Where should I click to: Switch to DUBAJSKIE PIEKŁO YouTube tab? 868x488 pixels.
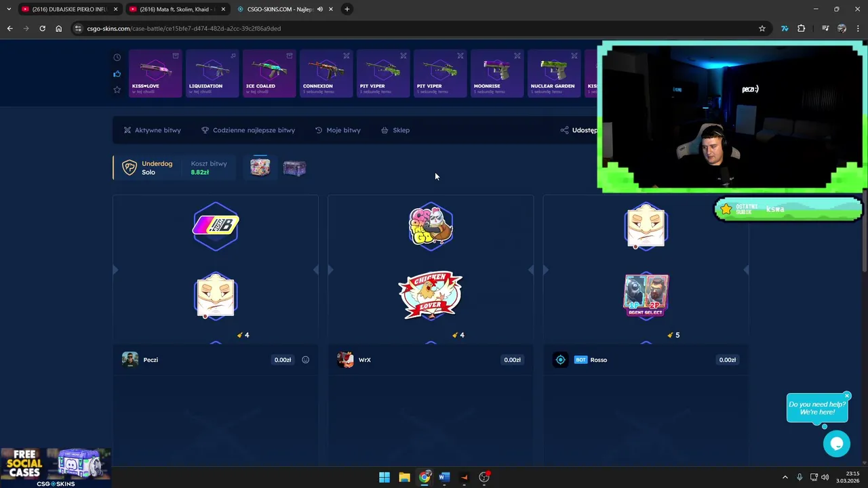[x=70, y=9]
